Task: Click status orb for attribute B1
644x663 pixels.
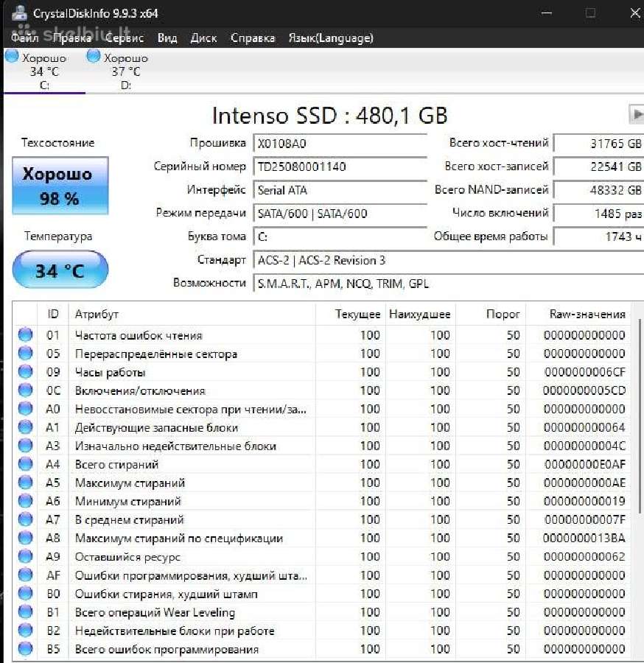Action: point(25,612)
